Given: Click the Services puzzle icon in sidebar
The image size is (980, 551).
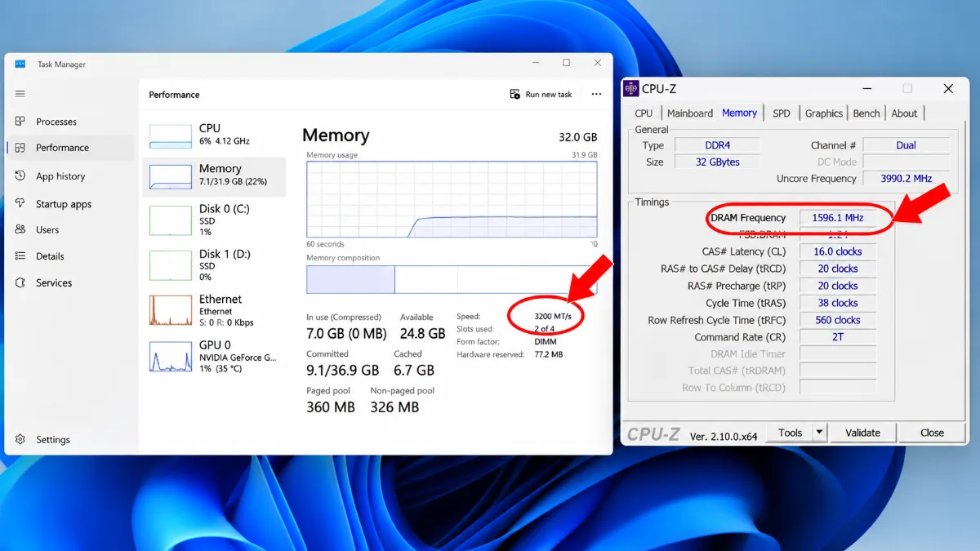Looking at the screenshot, I should 20,283.
